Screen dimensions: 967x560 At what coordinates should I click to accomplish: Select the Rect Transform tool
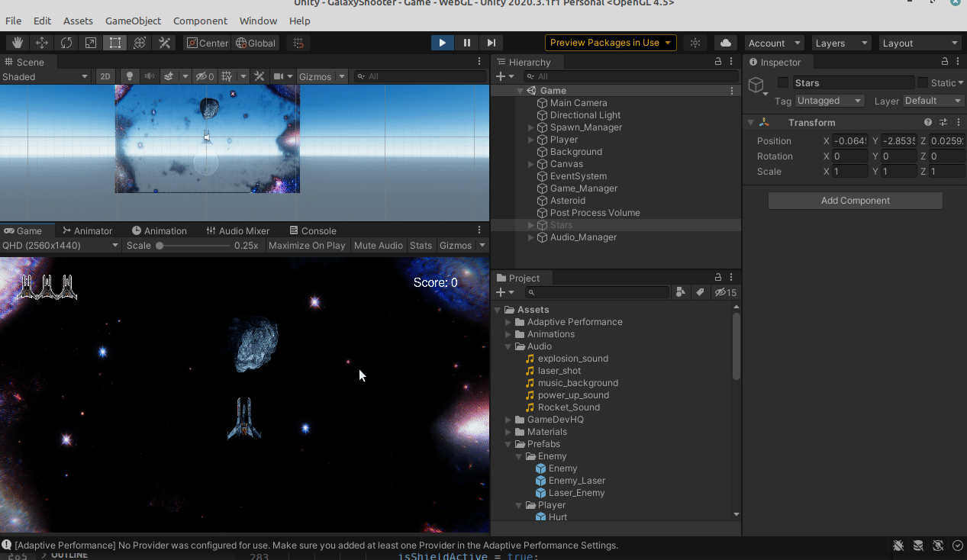pos(115,43)
